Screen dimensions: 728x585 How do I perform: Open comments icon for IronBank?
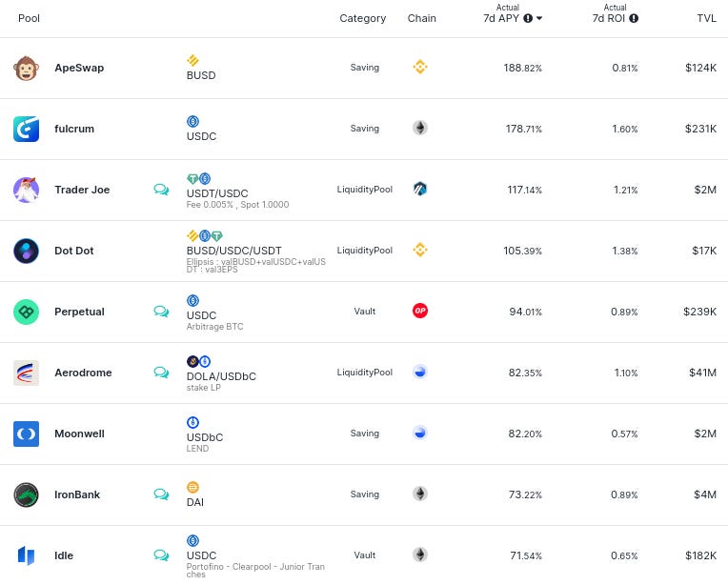pos(161,494)
